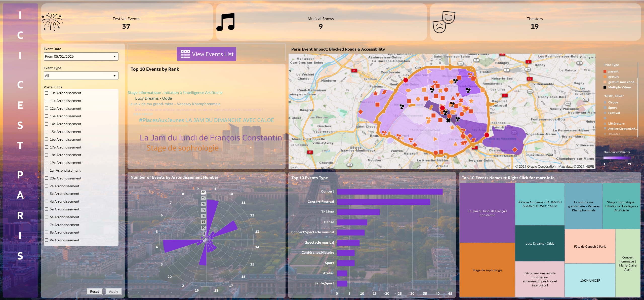644x300 pixels.
Task: Select the Concert bar in Events Type chart
Action: [x=389, y=192]
